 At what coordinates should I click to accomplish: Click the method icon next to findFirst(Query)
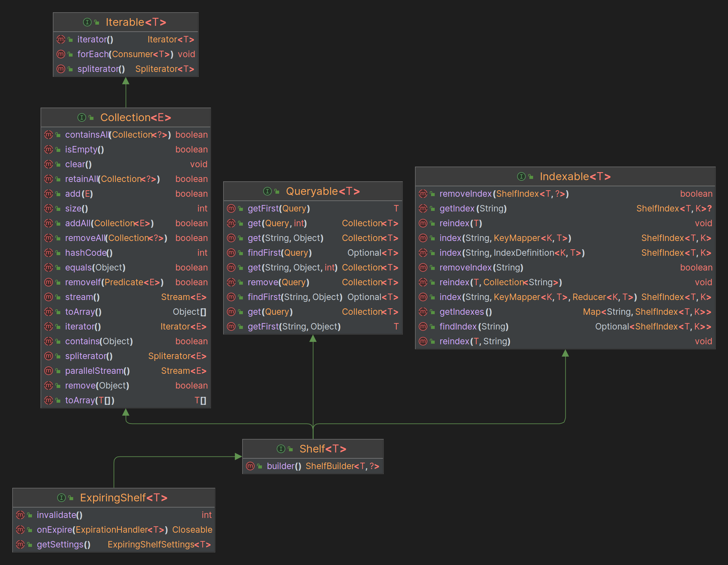(x=231, y=253)
